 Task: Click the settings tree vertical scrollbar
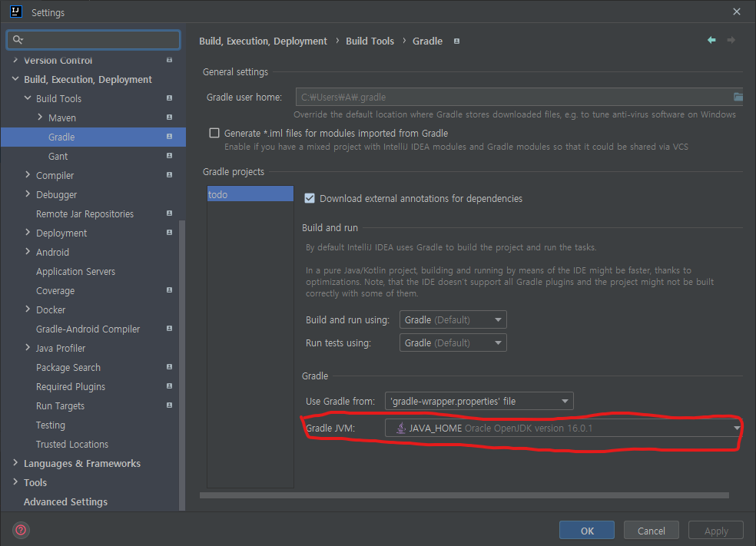coord(182,365)
